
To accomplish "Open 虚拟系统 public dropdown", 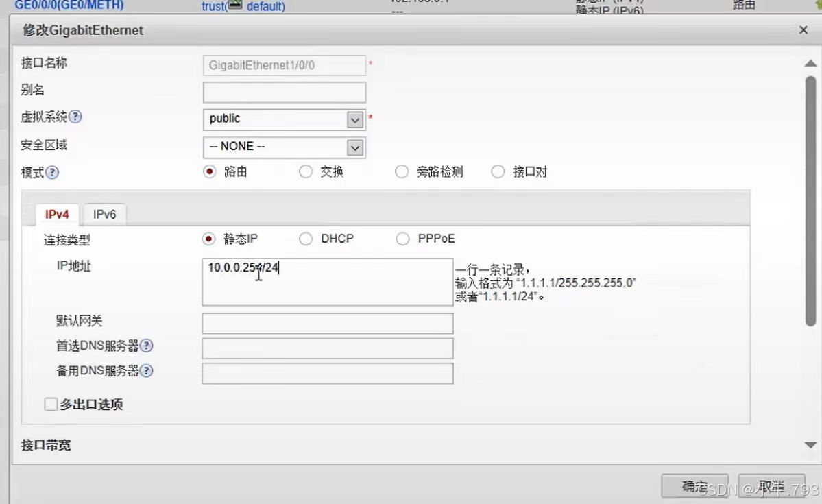I will point(355,120).
